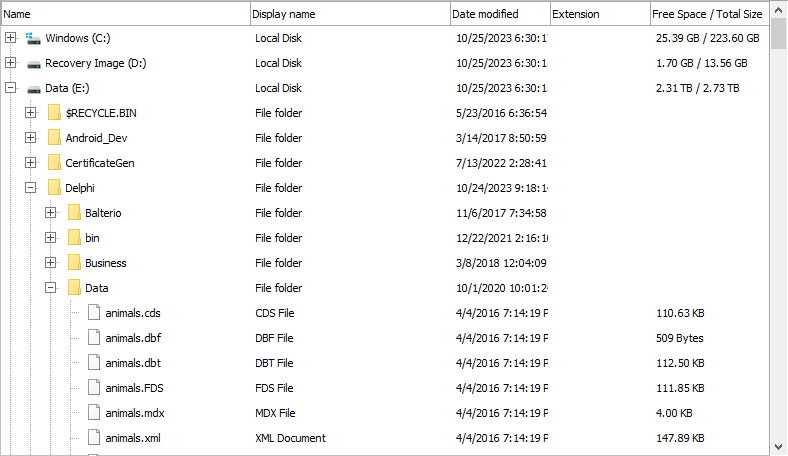Select the animals.mdx tree item
This screenshot has width=788, height=456.
(135, 413)
